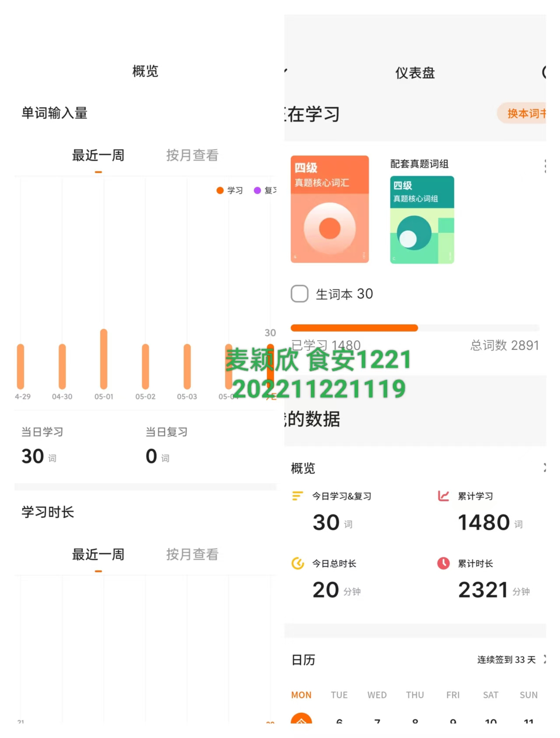Click the 今日学习&复习 yellow list icon

point(297,496)
